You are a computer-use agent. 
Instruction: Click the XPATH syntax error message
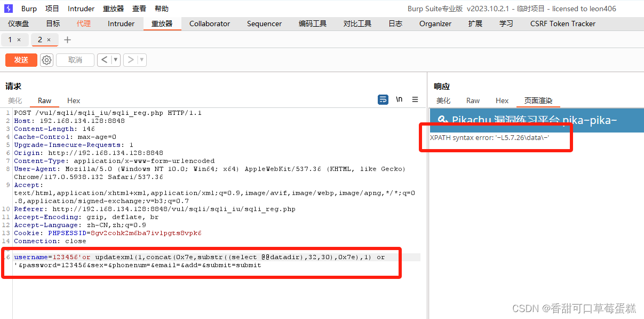pyautogui.click(x=490, y=138)
